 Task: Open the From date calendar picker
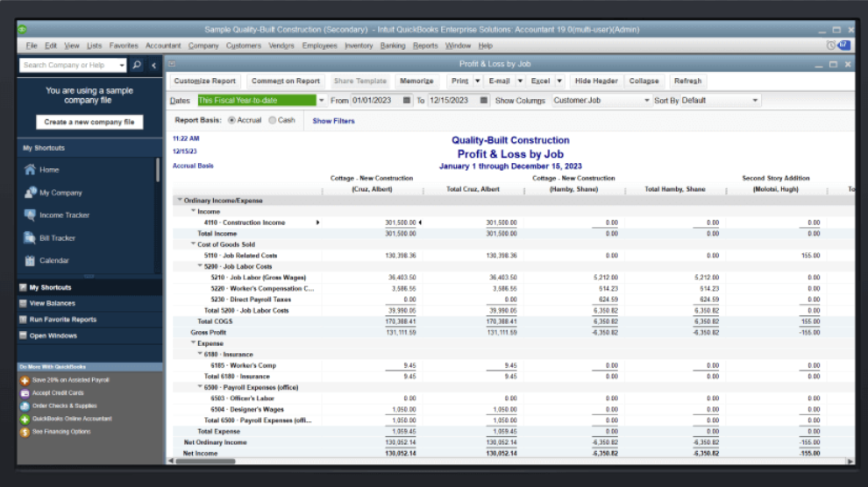click(407, 101)
